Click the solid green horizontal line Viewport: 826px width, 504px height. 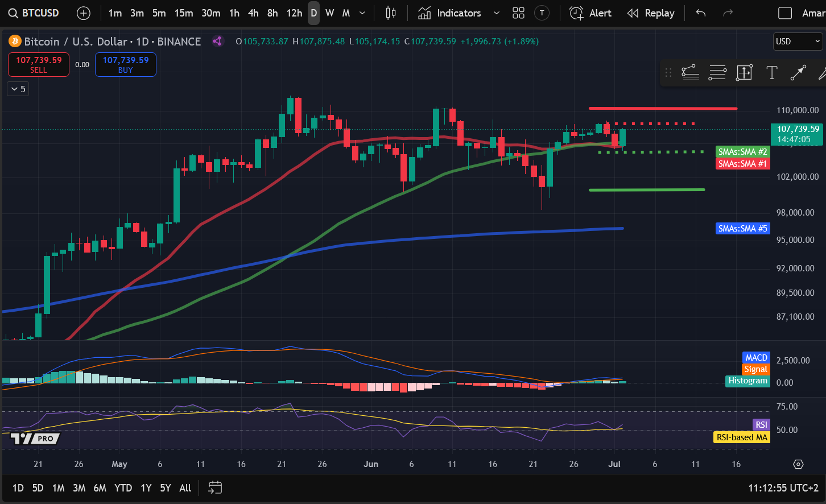(x=647, y=189)
